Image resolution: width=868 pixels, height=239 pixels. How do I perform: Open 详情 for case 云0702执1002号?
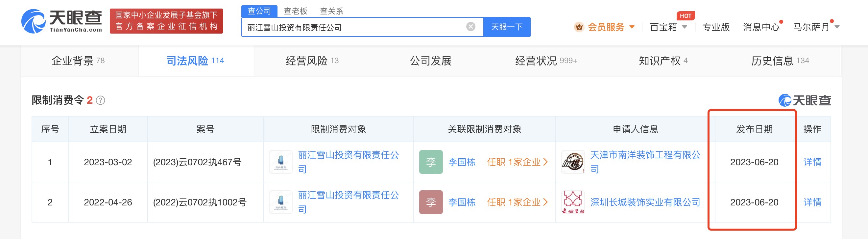click(812, 202)
